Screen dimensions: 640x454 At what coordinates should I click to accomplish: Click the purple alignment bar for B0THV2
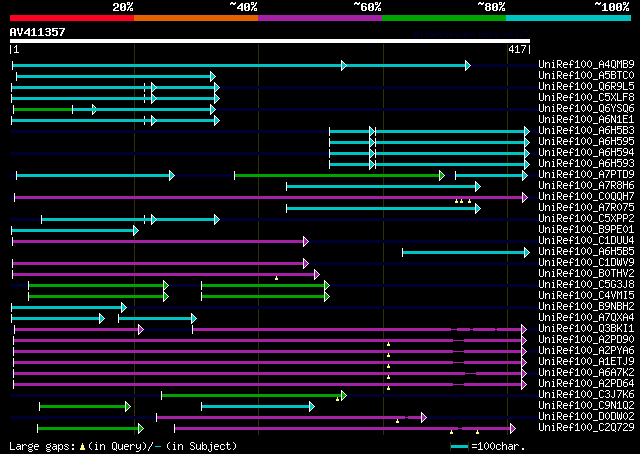166,275
